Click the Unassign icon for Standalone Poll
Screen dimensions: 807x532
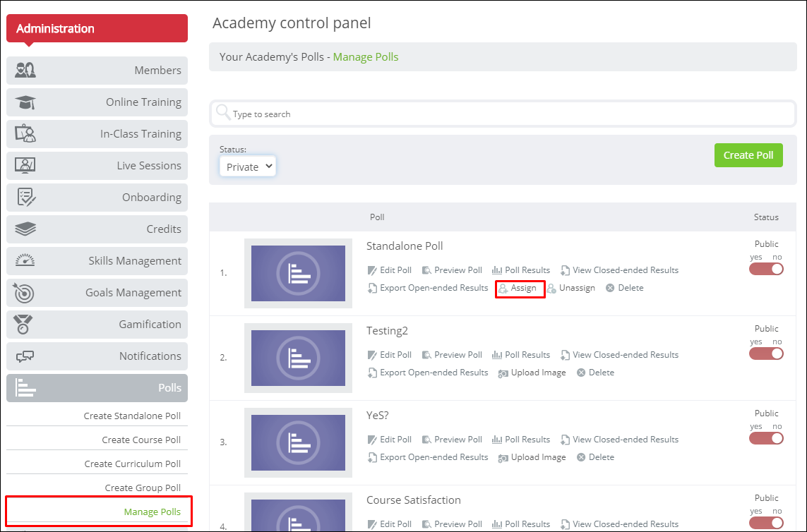[x=551, y=288]
